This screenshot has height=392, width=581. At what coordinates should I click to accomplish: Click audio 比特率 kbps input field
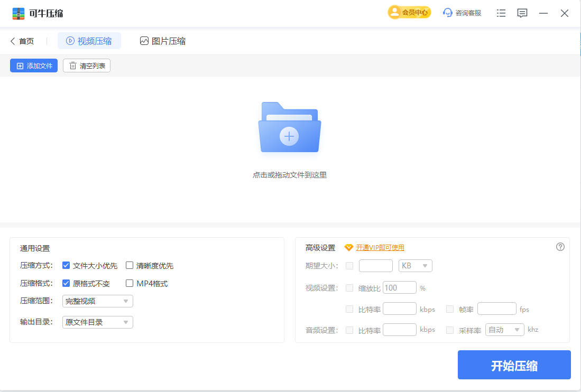tap(400, 330)
